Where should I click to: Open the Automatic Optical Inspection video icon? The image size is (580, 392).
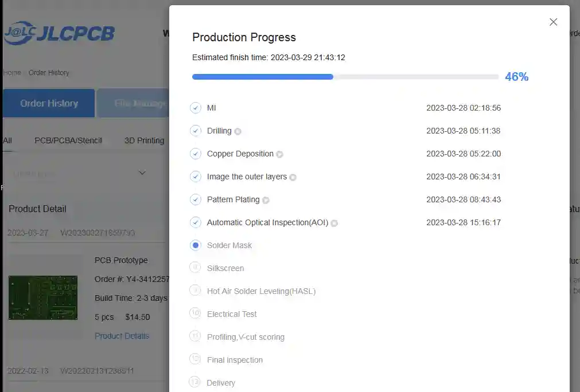(334, 223)
